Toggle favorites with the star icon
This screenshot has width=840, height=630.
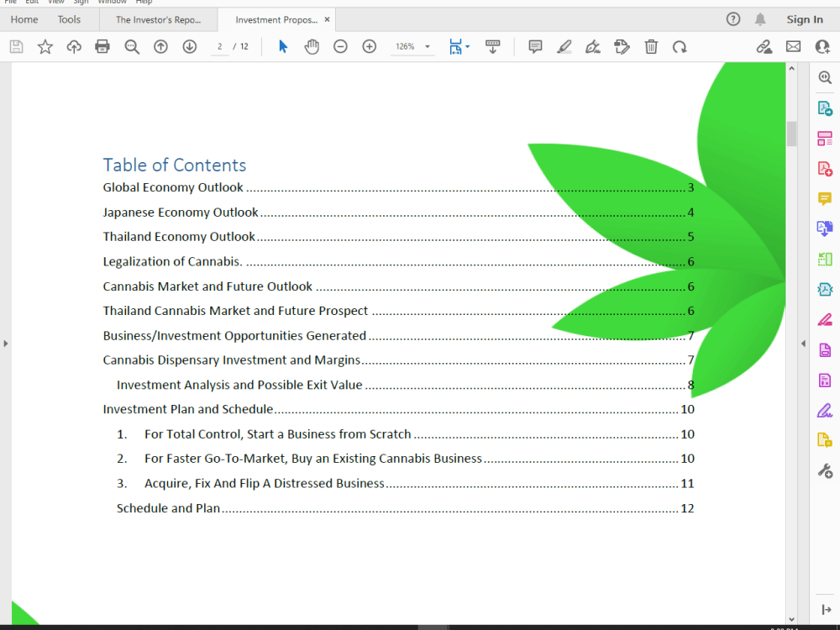point(45,46)
